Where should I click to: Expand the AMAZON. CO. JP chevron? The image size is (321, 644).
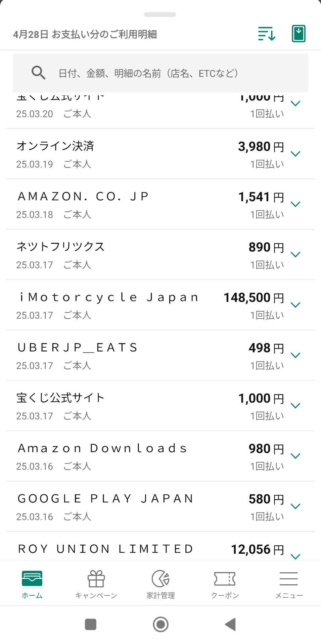pyautogui.click(x=295, y=204)
